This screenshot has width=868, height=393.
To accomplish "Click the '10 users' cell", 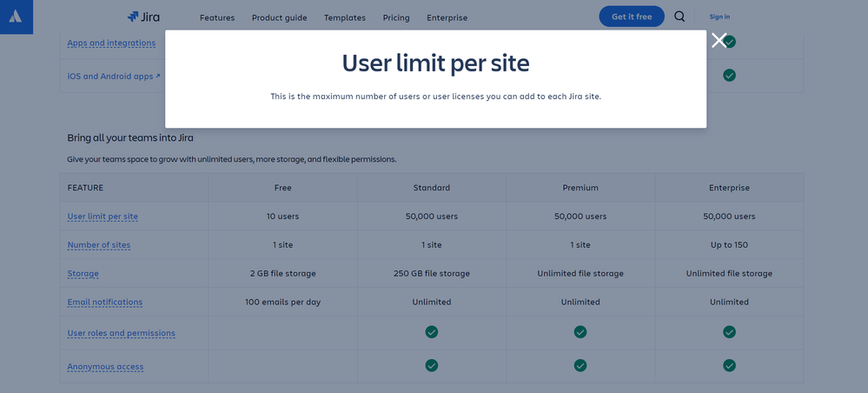I will click(283, 216).
